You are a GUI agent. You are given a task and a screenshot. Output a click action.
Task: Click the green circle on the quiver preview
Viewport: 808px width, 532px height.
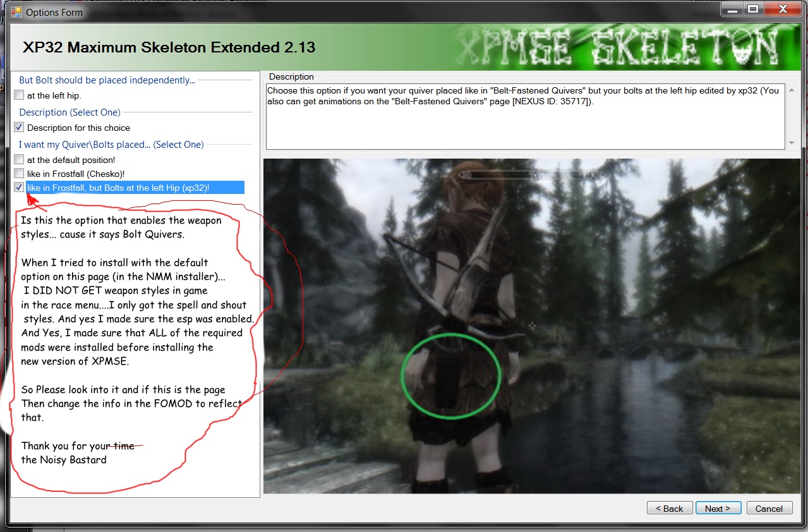click(x=450, y=375)
